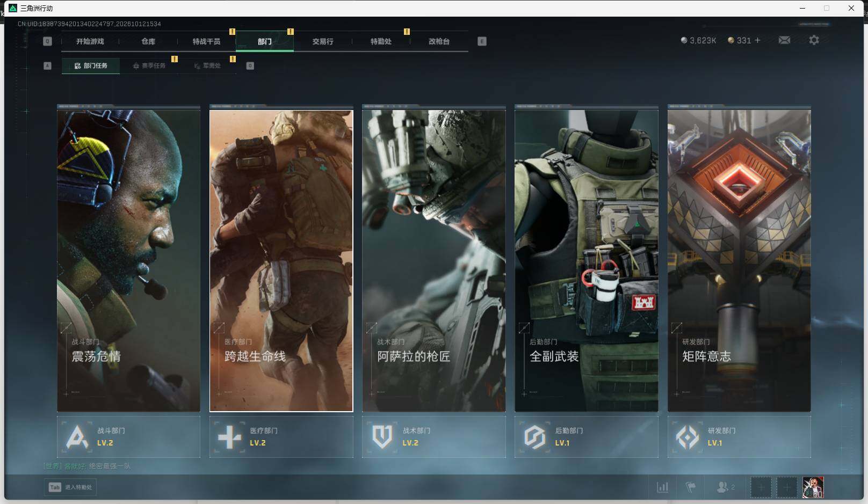868x504 pixels.
Task: Open the statistics bar chart icon
Action: tap(663, 487)
